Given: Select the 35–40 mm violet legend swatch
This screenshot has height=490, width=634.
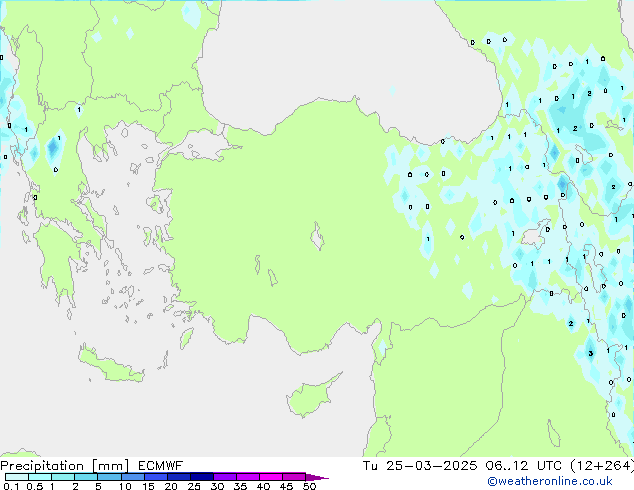Looking at the screenshot, I should coord(247,477).
